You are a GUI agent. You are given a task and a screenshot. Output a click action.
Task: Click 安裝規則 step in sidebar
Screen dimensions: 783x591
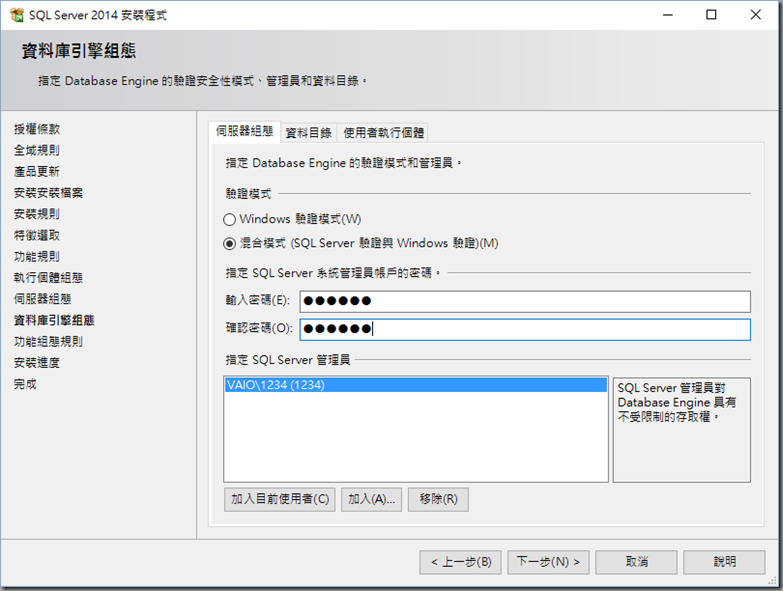37,214
